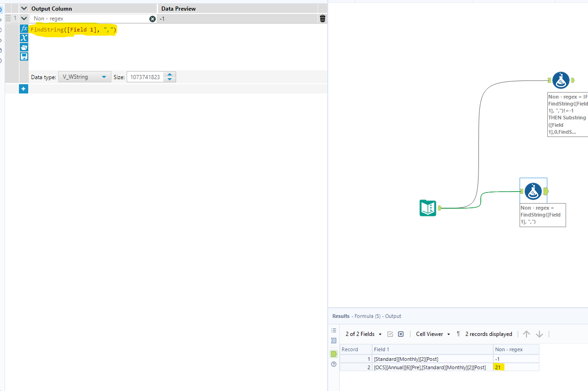This screenshot has height=391, width=588.
Task: Clear the Output Column name with the x button
Action: coord(153,19)
